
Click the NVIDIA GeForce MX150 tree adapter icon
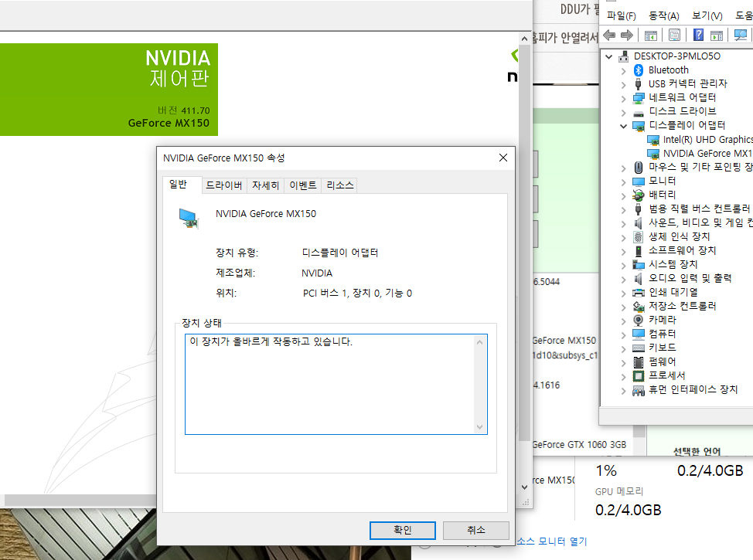(653, 154)
